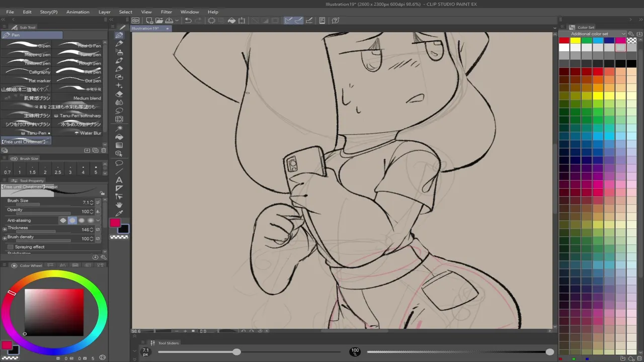This screenshot has width=644, height=362.
Task: Select the Pencil tool in the tool palette
Action: (x=119, y=44)
